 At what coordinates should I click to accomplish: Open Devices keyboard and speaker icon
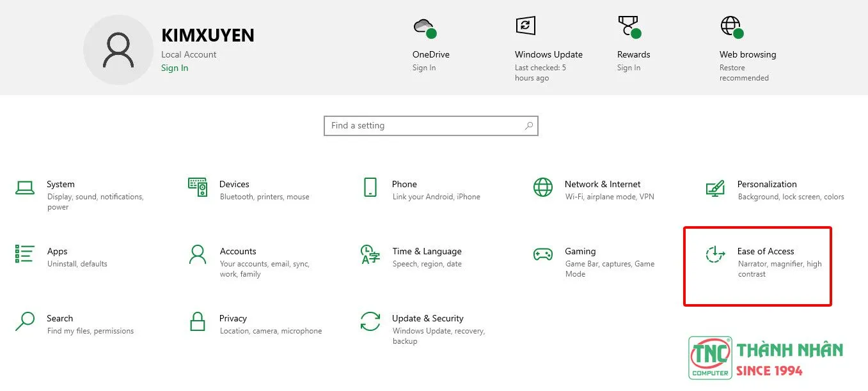(198, 187)
